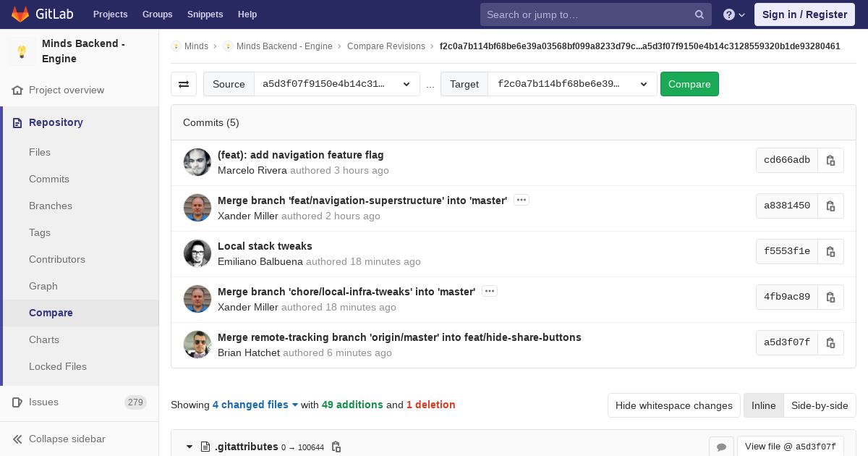Open the Source revision dropdown

pos(336,84)
